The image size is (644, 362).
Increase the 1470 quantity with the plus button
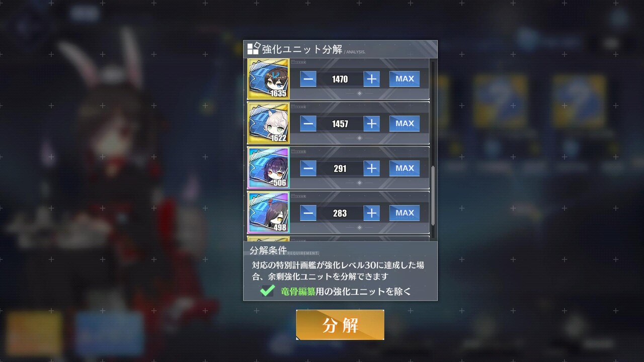371,79
